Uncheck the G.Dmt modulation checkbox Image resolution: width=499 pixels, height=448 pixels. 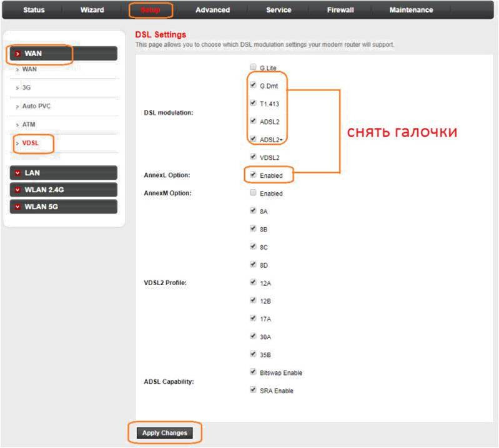(253, 85)
